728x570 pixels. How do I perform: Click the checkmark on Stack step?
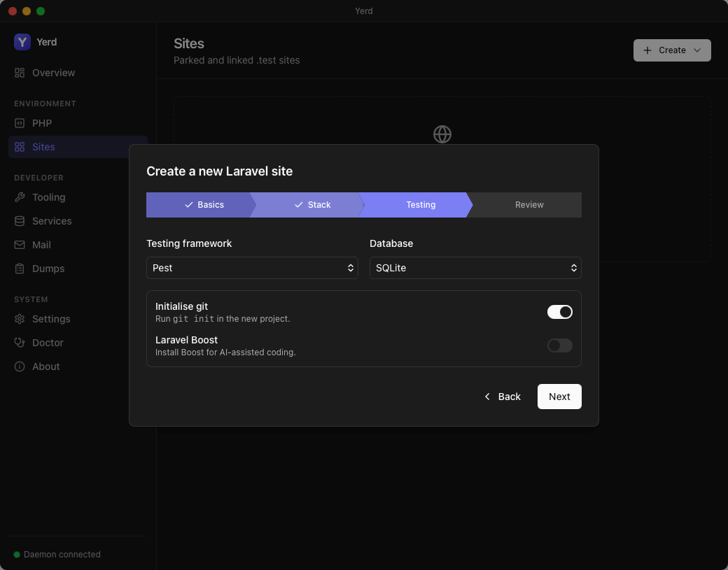click(298, 204)
